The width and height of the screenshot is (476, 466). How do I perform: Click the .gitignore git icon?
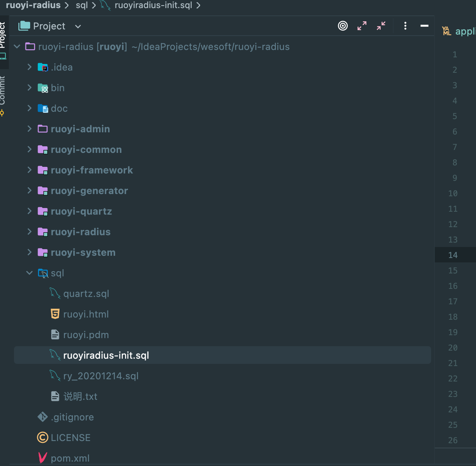43,417
